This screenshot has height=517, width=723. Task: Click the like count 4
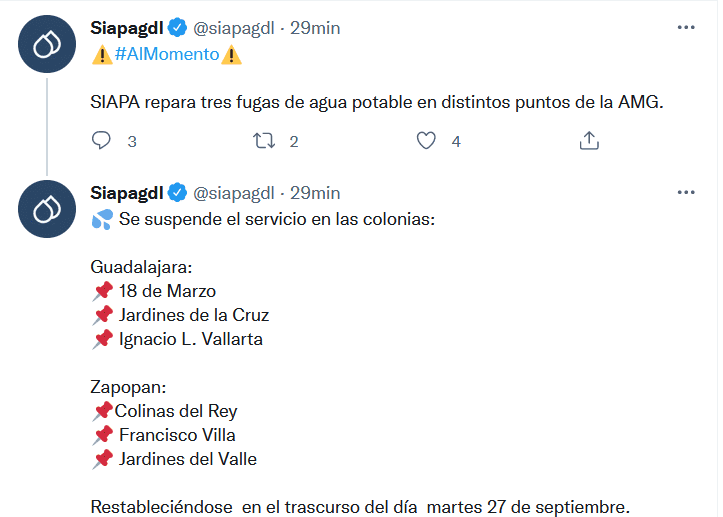tap(456, 142)
